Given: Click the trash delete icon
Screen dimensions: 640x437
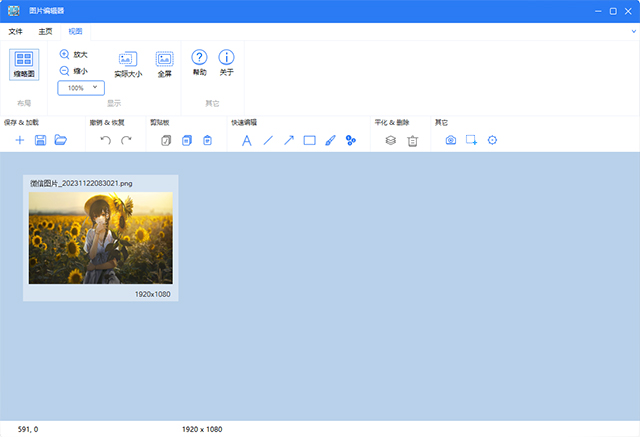Looking at the screenshot, I should coord(412,140).
